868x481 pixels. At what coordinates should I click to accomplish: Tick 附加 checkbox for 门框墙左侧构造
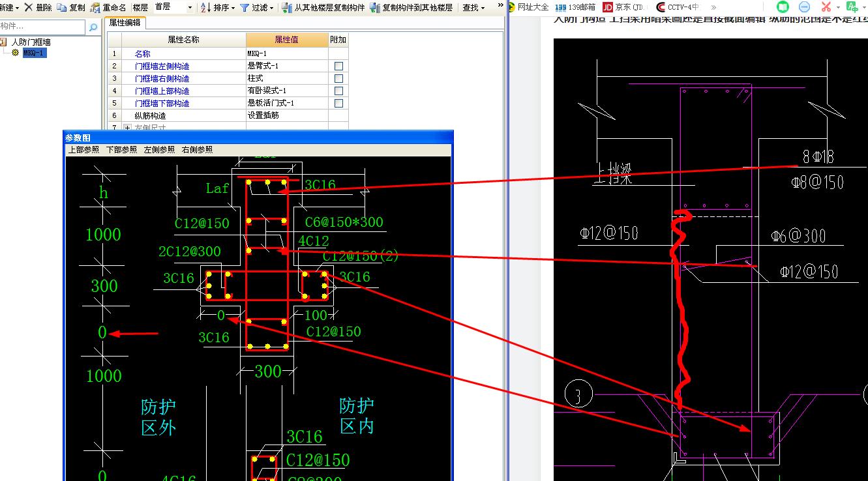[x=338, y=66]
